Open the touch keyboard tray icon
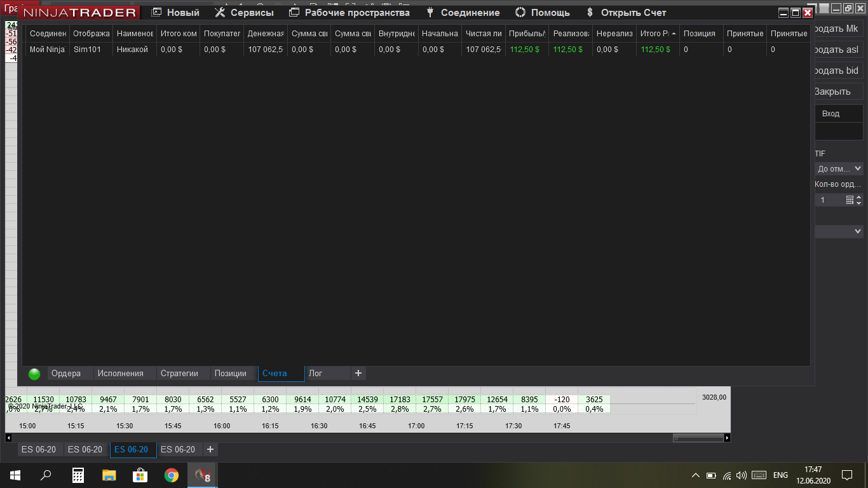868x488 pixels. [759, 475]
